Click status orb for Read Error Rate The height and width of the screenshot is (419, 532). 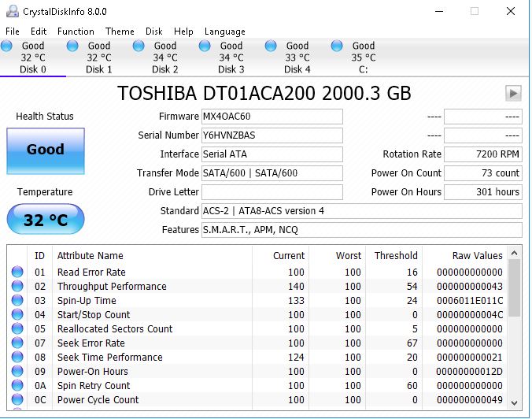click(17, 273)
